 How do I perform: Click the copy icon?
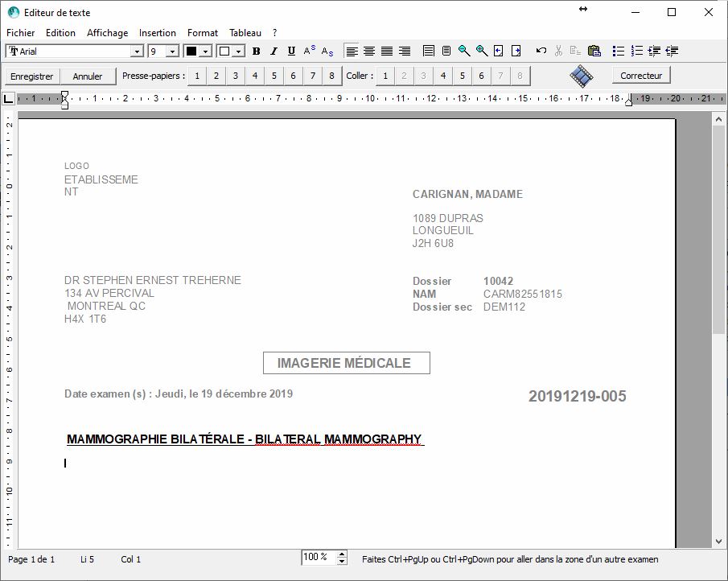tap(576, 51)
